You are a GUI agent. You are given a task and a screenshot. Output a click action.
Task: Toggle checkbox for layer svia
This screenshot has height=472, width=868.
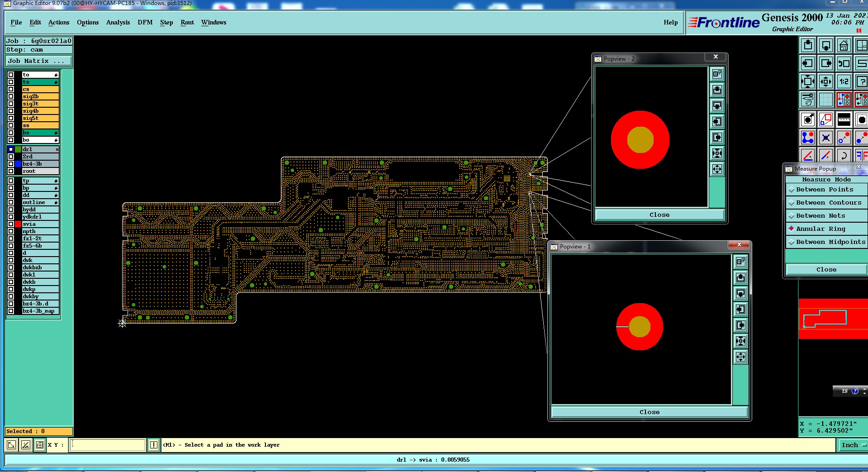point(11,224)
